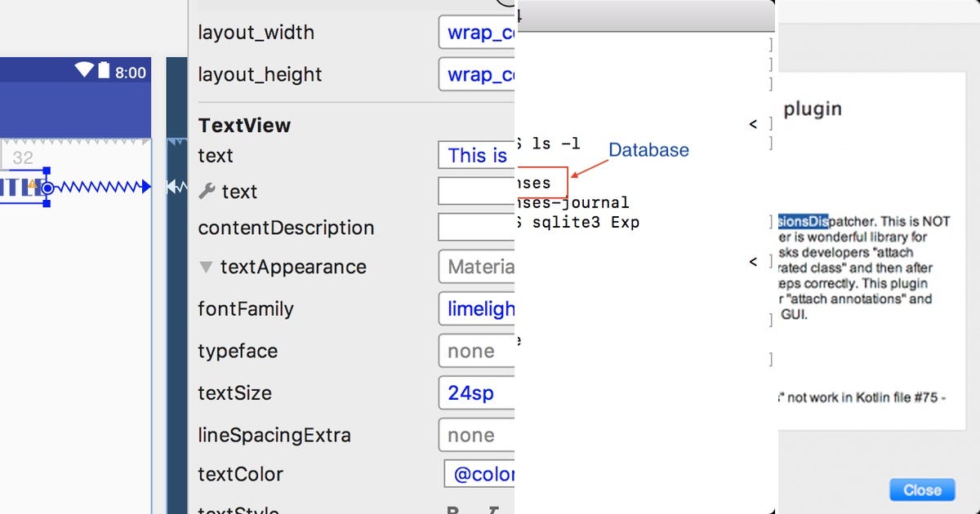Collapse the textAppearance section triangle
This screenshot has height=514, width=980.
tap(206, 267)
